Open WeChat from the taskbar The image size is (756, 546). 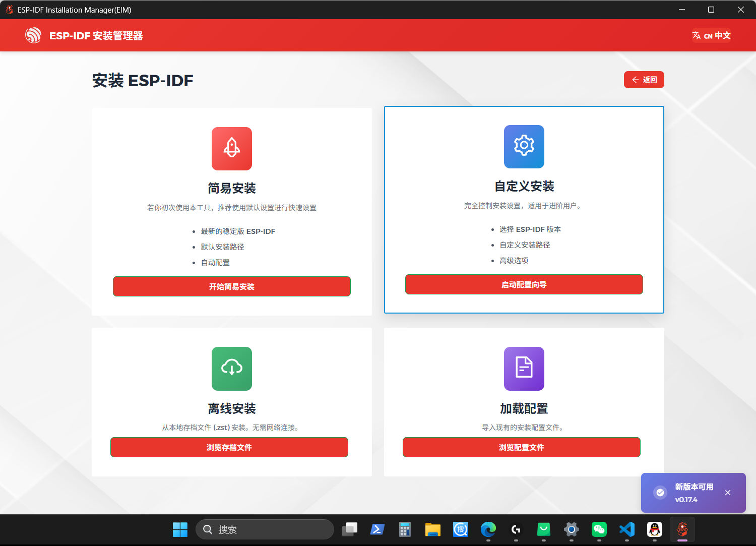click(599, 529)
